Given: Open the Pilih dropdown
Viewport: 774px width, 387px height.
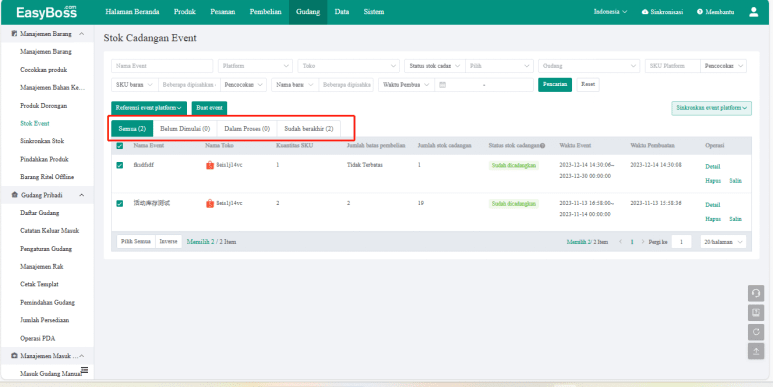Looking at the screenshot, I should [x=500, y=66].
